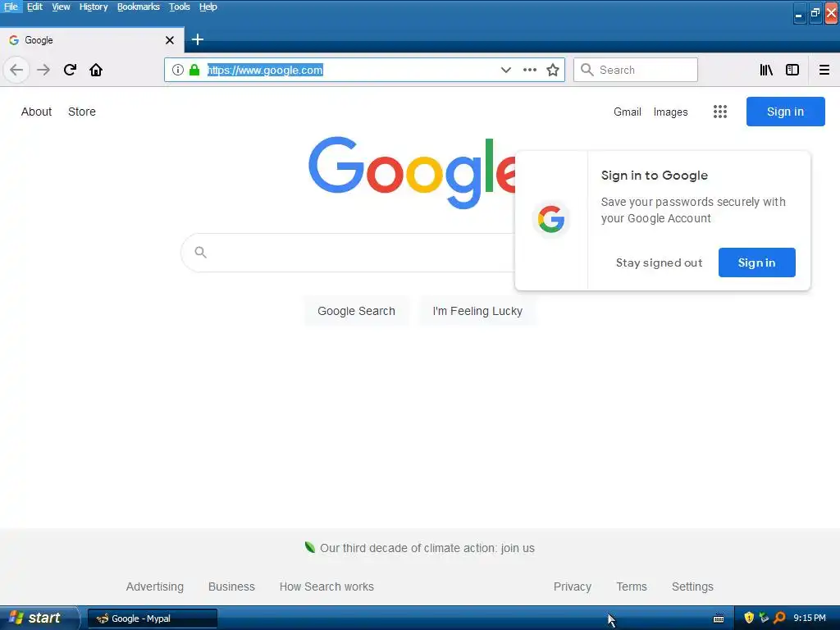Select the Google - Mypal taskbar item

pos(153,619)
